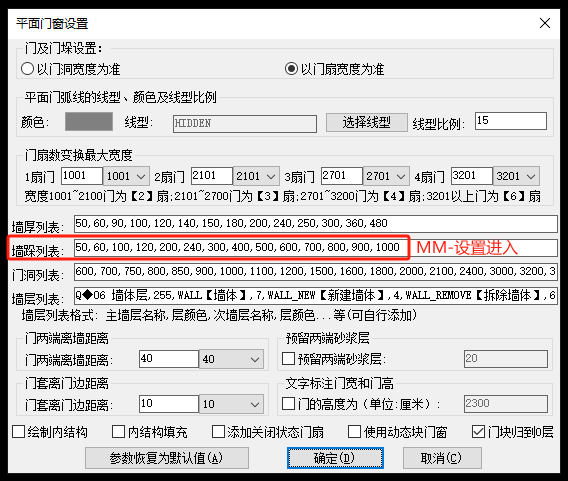Screen dimensions: 568x481
Task: Check the 添加关闭状态门扇 checkbox
Action: (218, 432)
